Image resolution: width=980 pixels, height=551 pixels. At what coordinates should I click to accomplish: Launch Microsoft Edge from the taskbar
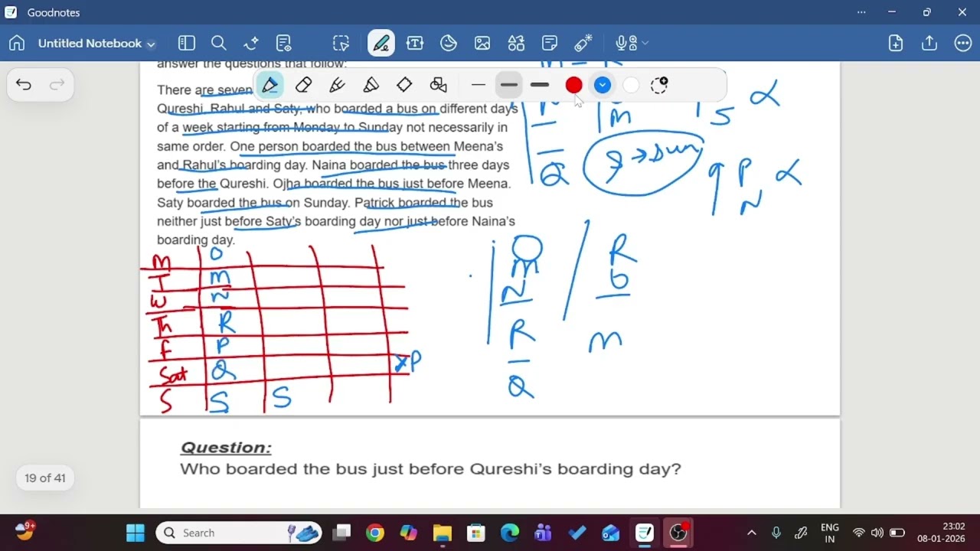pos(510,533)
